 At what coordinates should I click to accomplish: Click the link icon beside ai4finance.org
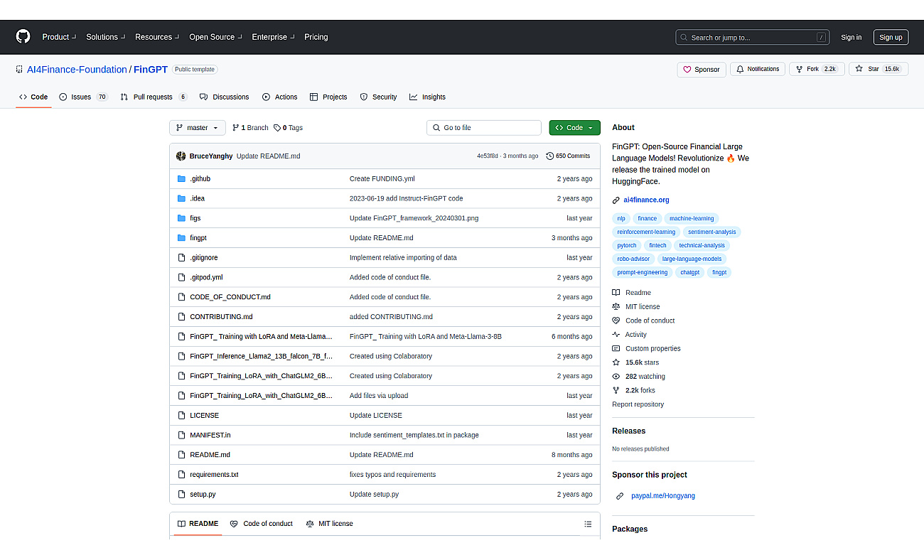pos(616,200)
